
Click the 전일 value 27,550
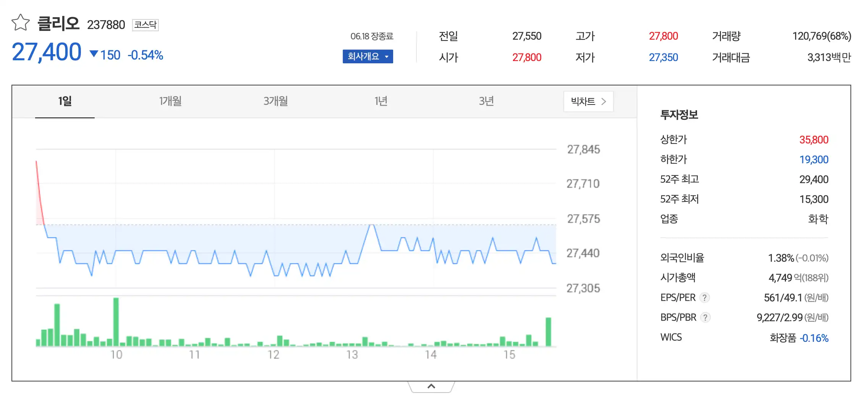click(527, 36)
